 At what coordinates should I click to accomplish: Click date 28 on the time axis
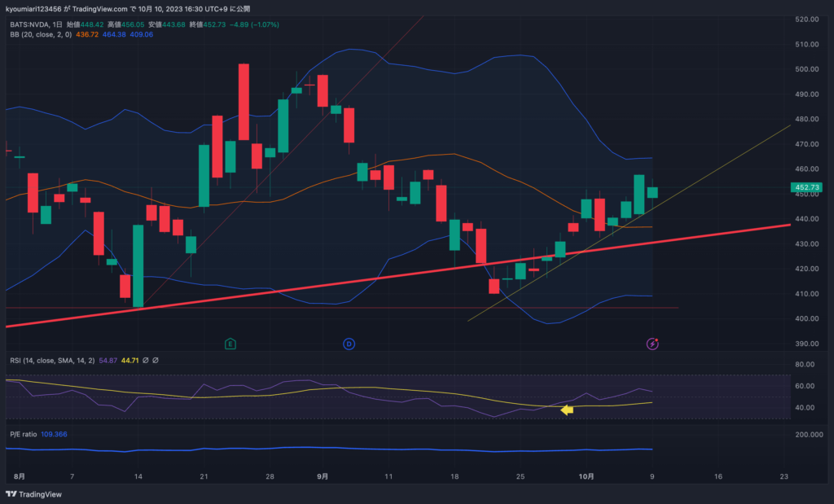[x=270, y=476]
